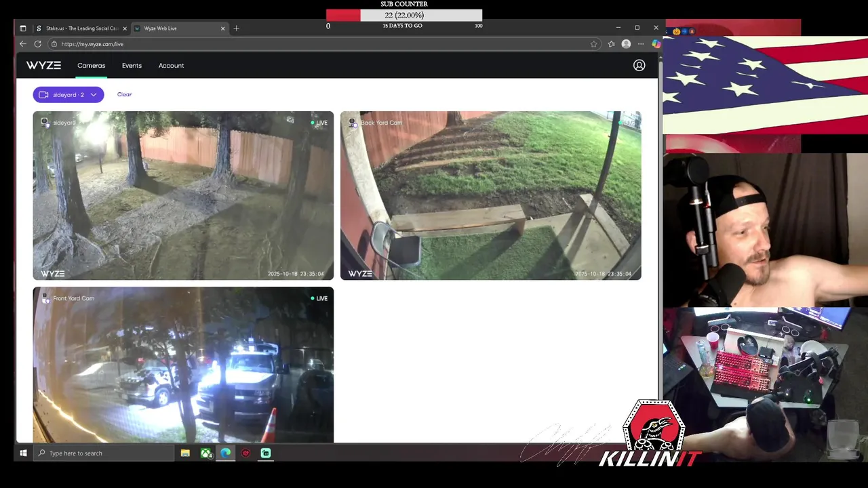The width and height of the screenshot is (868, 488).
Task: Clear the camera filter selection
Action: pos(124,95)
